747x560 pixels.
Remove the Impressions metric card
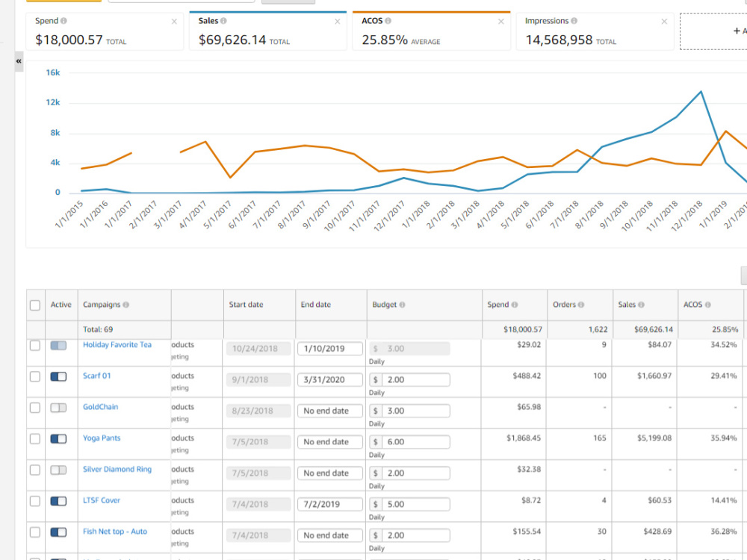(664, 22)
